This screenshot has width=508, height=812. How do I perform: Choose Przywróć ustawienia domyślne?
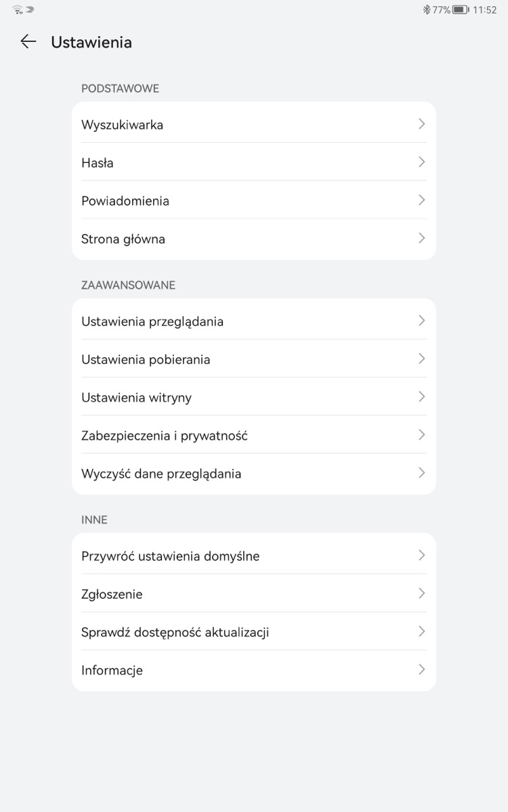click(x=254, y=555)
